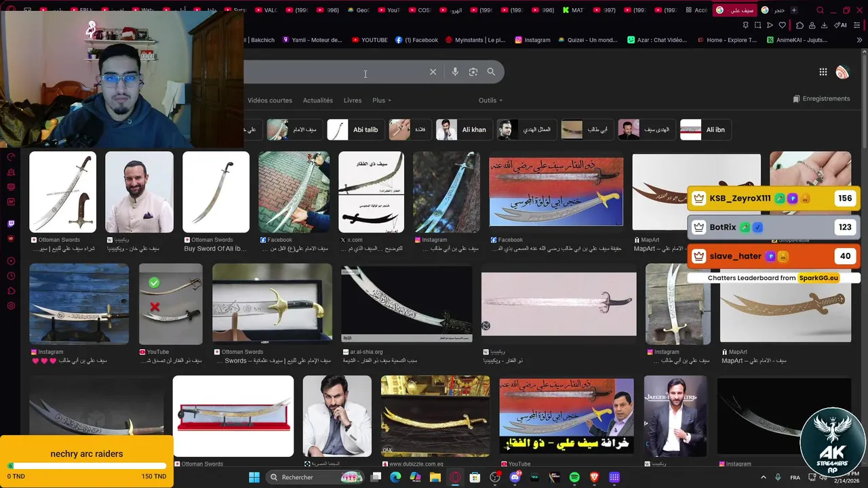Open Google Lens image search camera icon
The width and height of the screenshot is (868, 488).
point(473,72)
